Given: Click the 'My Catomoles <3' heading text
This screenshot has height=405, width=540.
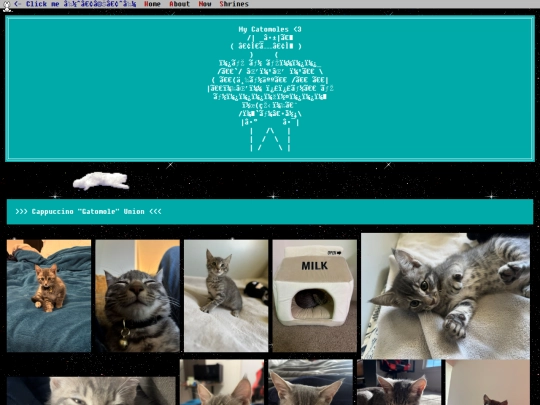Looking at the screenshot, I should 270,29.
